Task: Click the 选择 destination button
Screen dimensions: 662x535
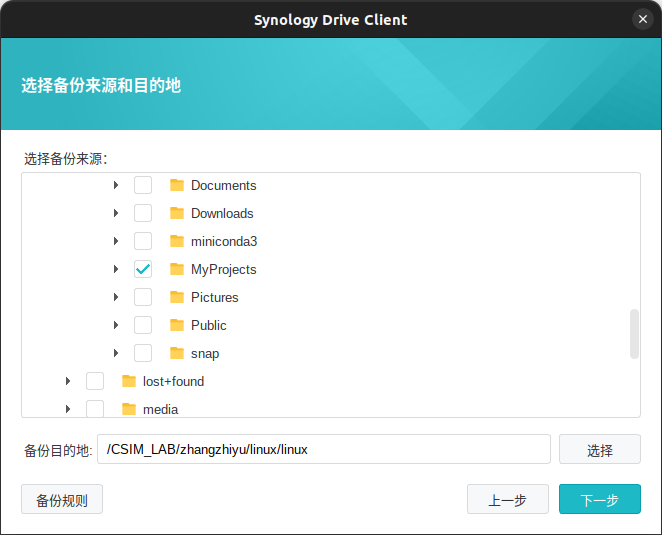Action: [600, 449]
